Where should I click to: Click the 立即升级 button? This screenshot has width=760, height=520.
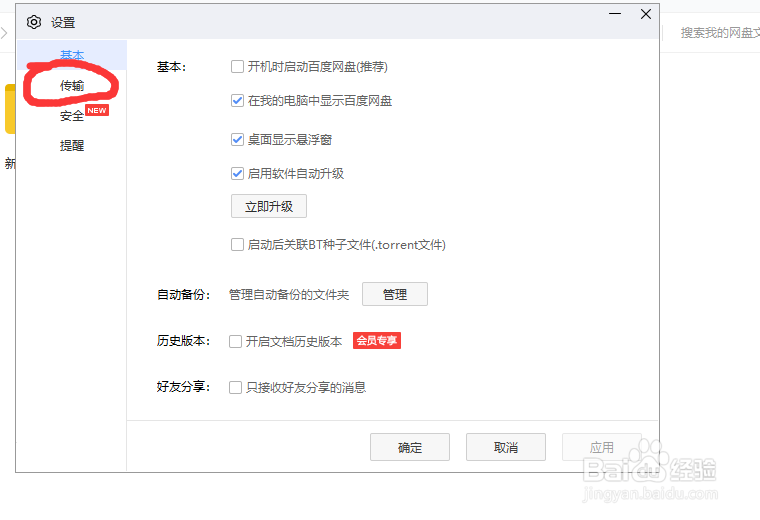(x=269, y=206)
